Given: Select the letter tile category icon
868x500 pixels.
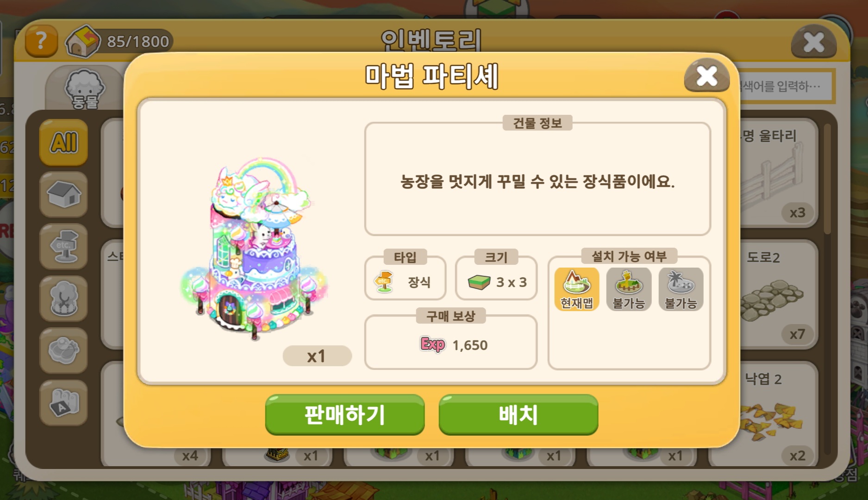Looking at the screenshot, I should (64, 403).
